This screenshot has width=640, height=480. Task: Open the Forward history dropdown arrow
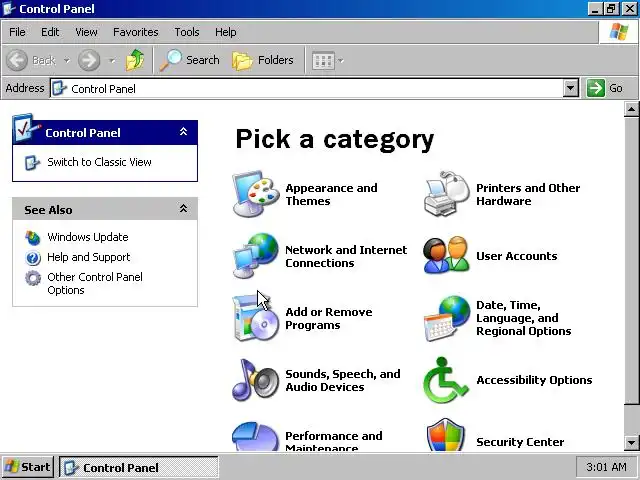(111, 61)
